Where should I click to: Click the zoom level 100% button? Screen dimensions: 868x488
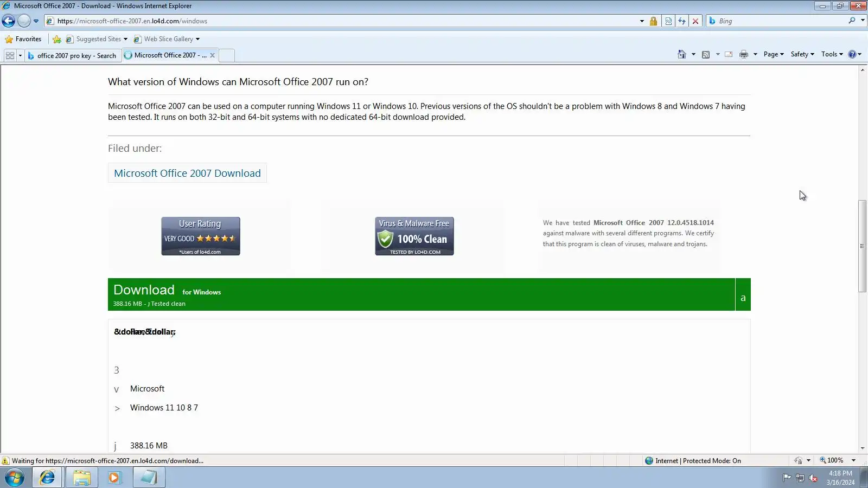tap(832, 460)
